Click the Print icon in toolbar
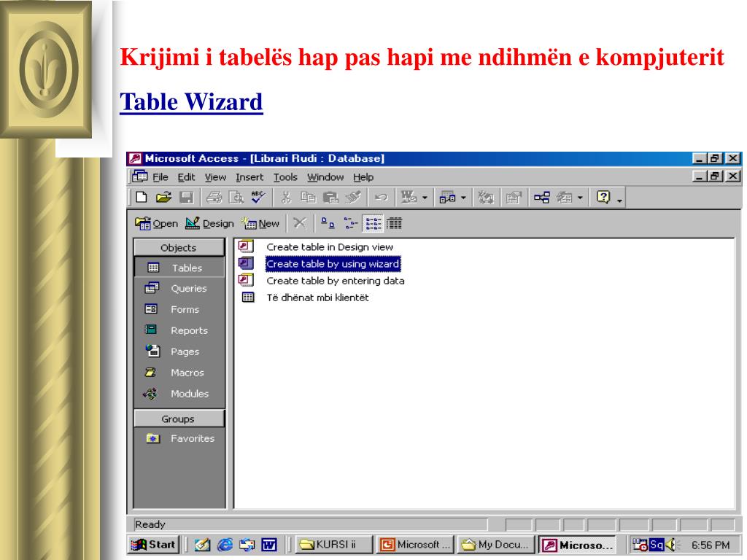Screen dimensions: 747x560 [x=214, y=197]
